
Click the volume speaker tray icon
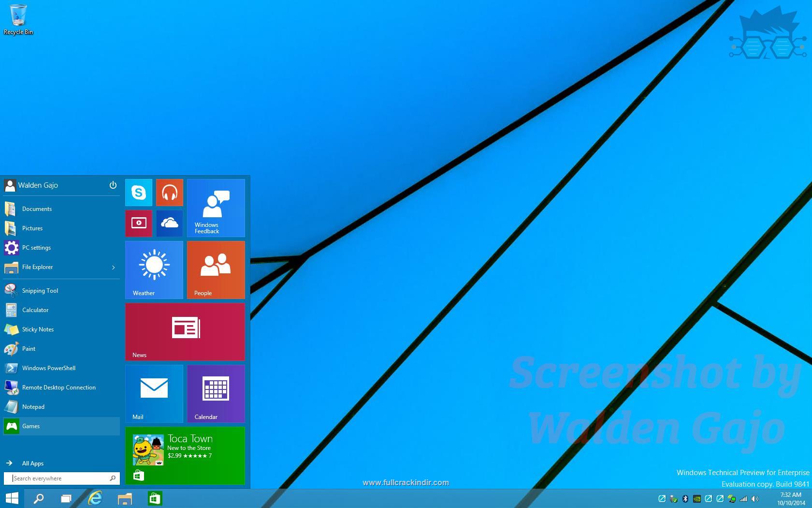click(755, 499)
